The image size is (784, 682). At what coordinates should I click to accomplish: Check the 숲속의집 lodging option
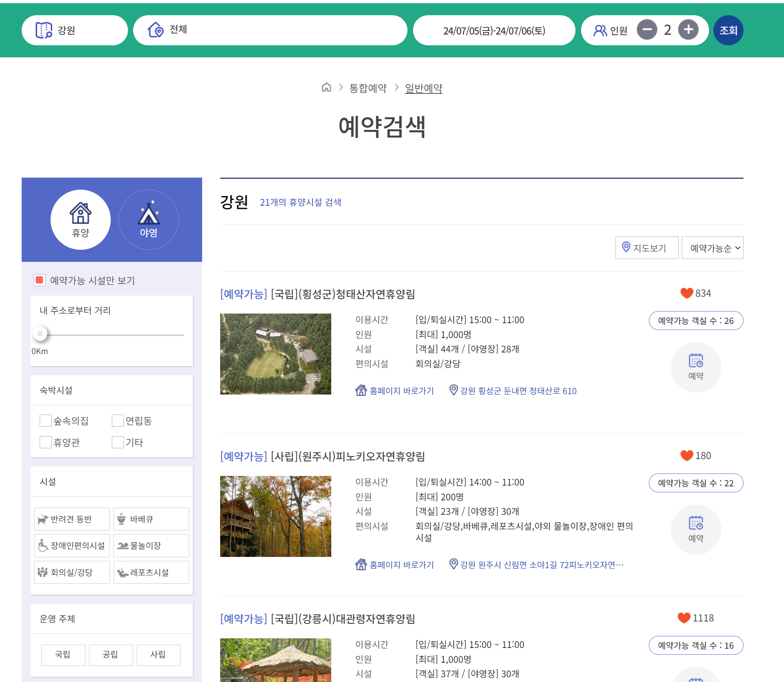click(46, 421)
